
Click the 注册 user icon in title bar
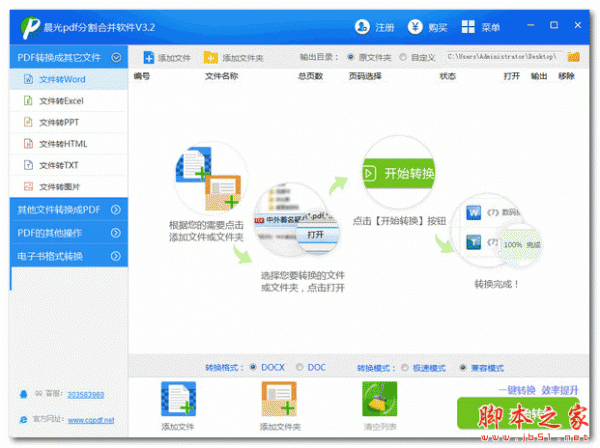point(362,27)
